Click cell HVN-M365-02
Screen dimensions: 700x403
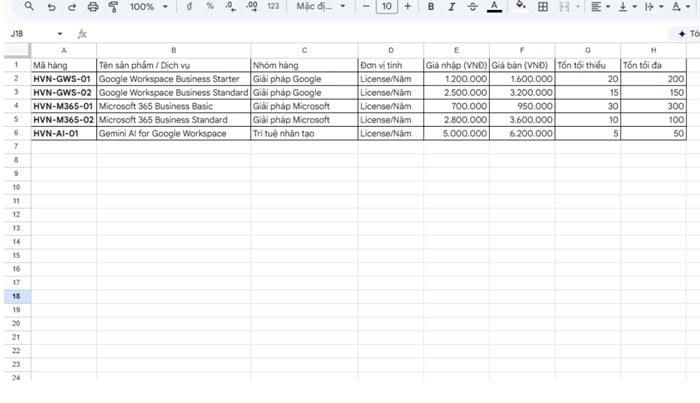[64, 120]
